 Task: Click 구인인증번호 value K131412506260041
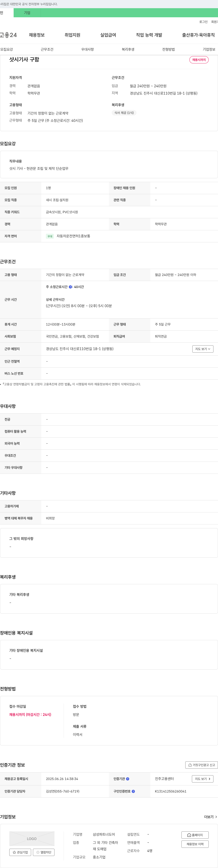click(x=171, y=791)
